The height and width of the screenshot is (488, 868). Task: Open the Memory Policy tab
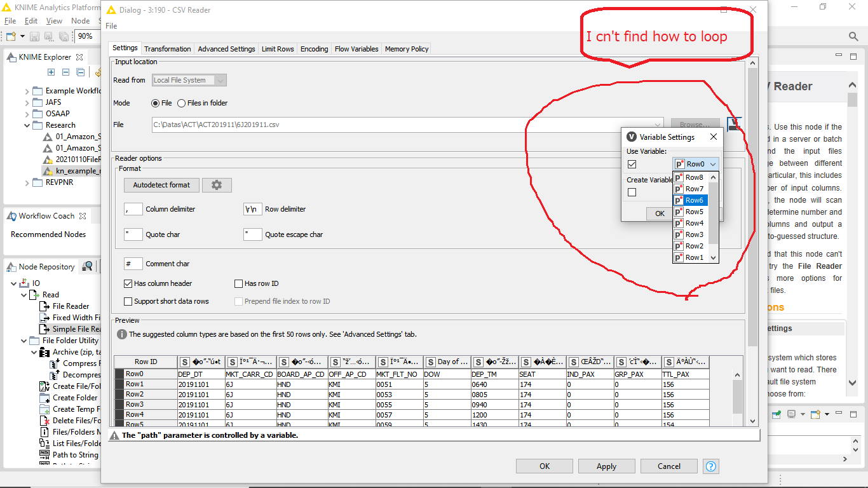click(x=407, y=49)
